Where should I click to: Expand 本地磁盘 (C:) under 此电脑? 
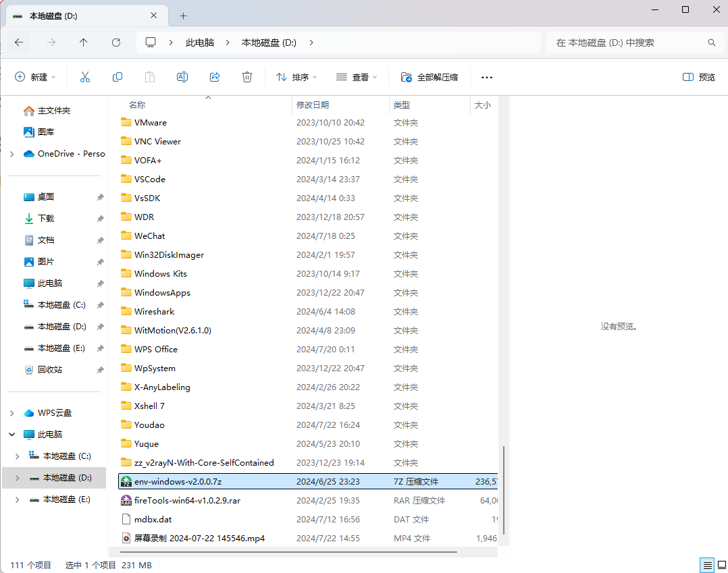point(17,456)
